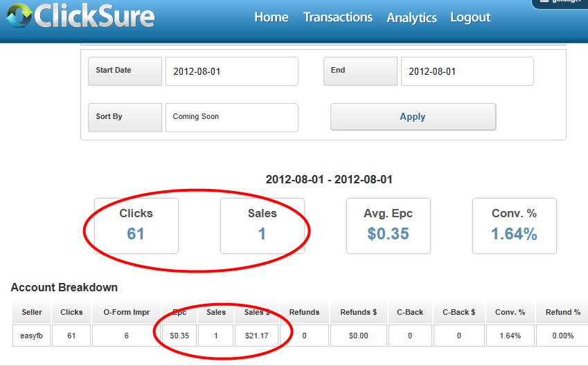Click the O-Form Impr value 6
Viewport: 588px width, 366px height.
point(126,336)
